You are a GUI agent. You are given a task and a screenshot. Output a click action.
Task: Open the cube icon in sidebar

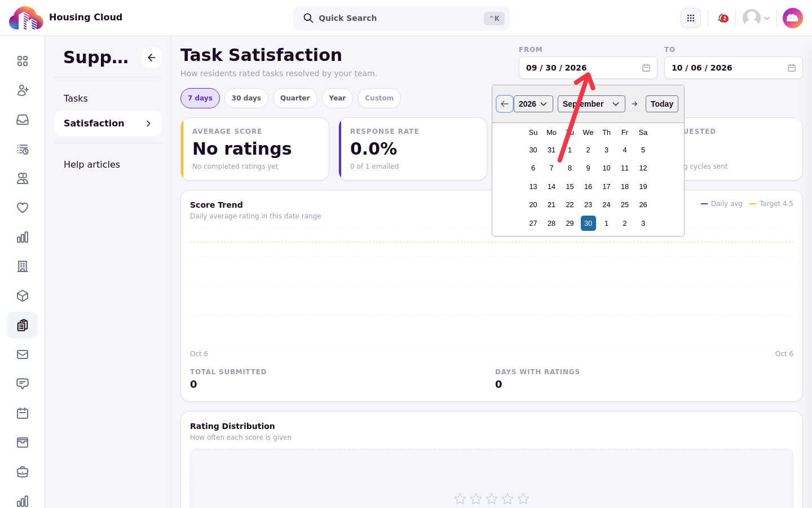23,296
